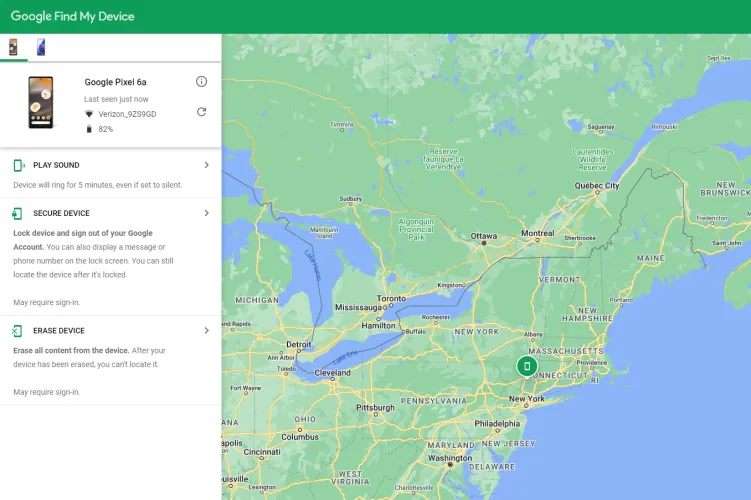Click the Erase Device icon

[18, 331]
